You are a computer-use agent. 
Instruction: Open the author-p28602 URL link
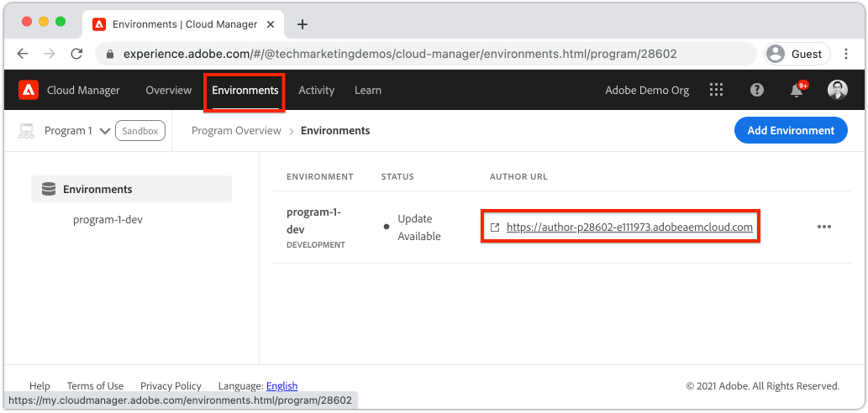[x=629, y=227]
